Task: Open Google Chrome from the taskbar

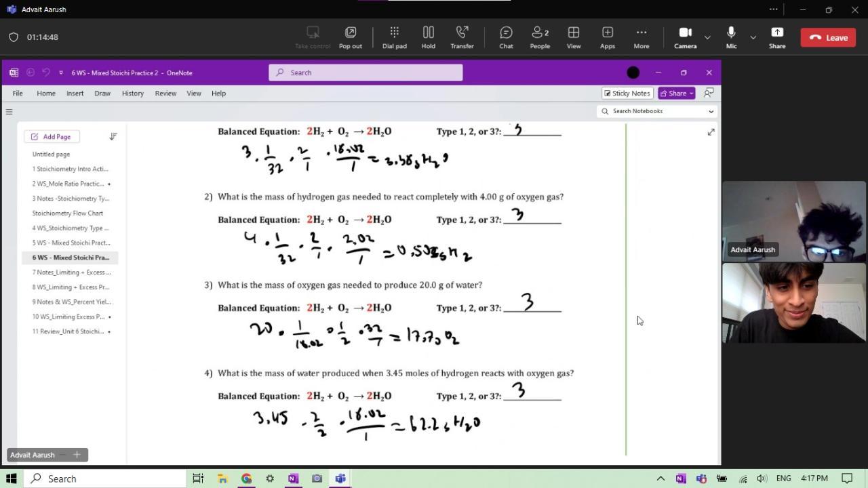Action: (x=246, y=479)
